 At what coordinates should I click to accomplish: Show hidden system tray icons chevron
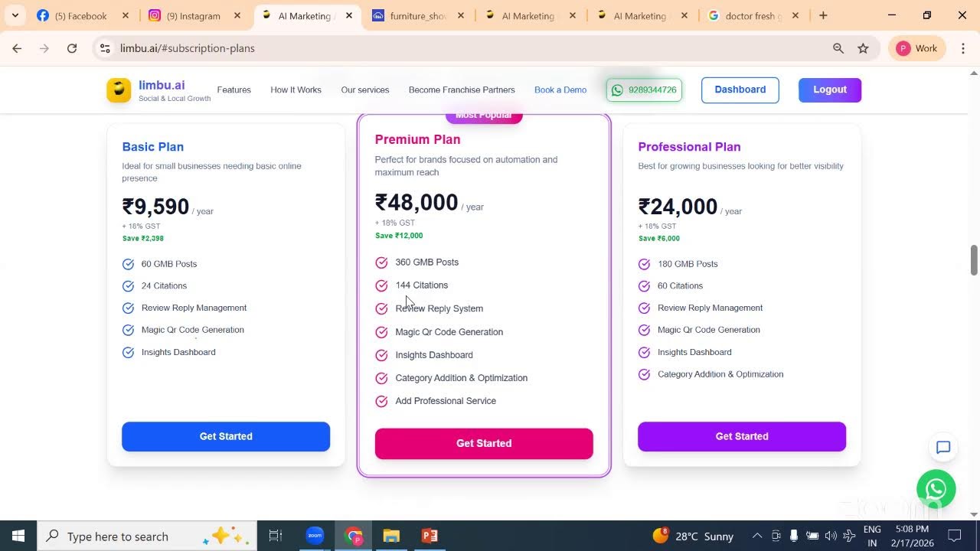pos(757,536)
